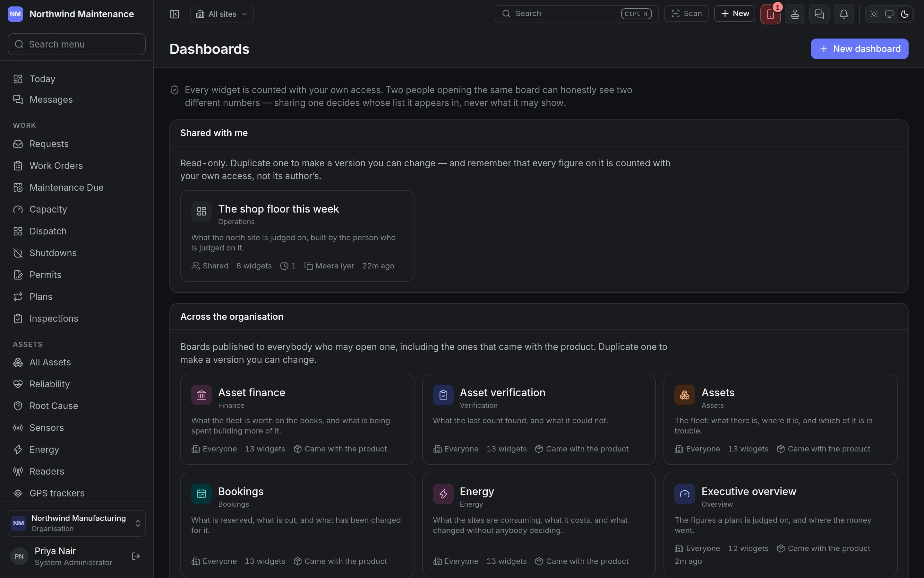Image resolution: width=924 pixels, height=578 pixels.
Task: Click the New button in top bar
Action: pos(735,13)
